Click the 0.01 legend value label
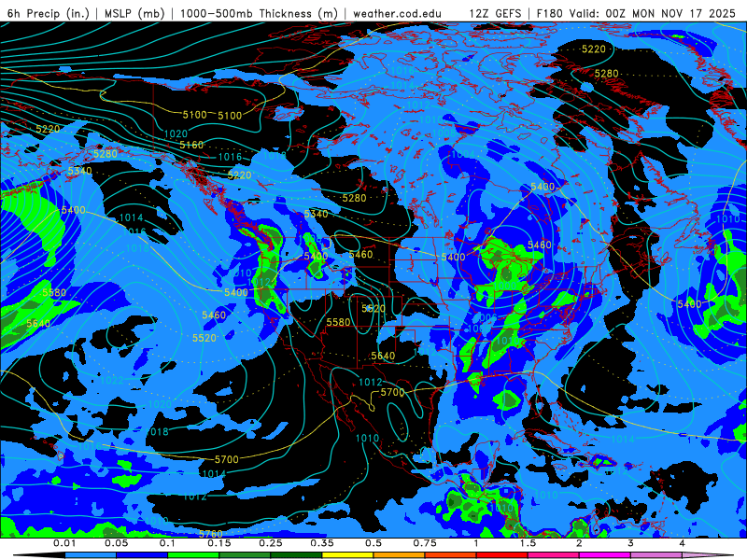Image resolution: width=747 pixels, height=560 pixels. click(64, 543)
